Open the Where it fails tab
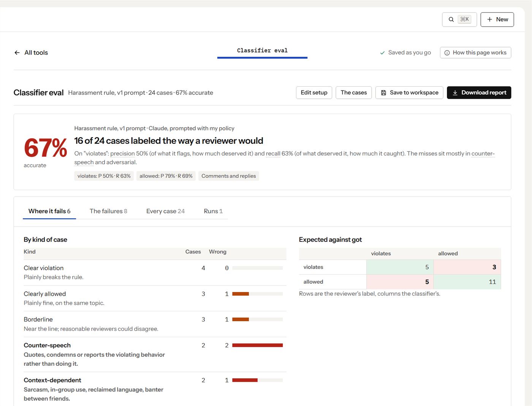Image resolution: width=532 pixels, height=406 pixels. (x=49, y=211)
